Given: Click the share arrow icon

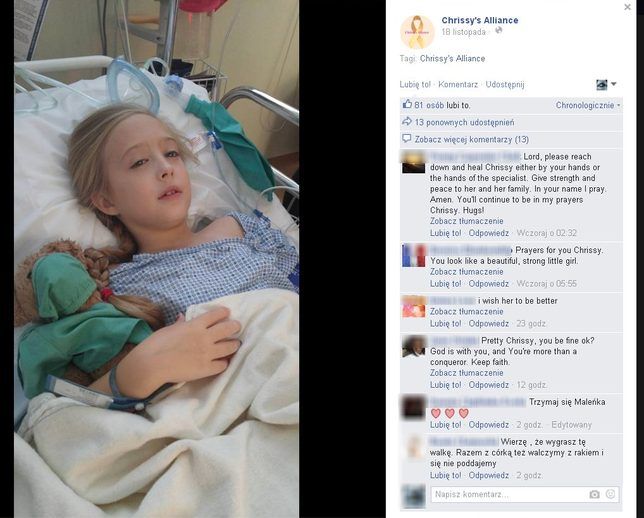Looking at the screenshot, I should [x=407, y=121].
